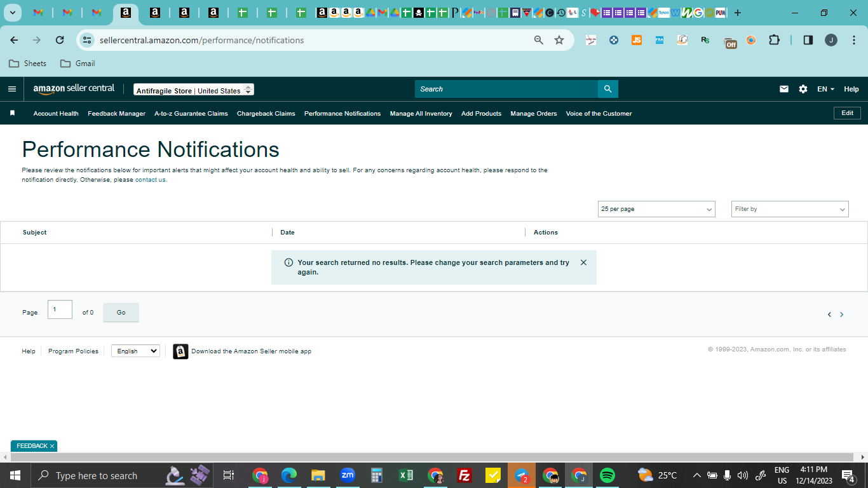Open the EN language dropdown
Screen dimensions: 868x488
(825, 89)
